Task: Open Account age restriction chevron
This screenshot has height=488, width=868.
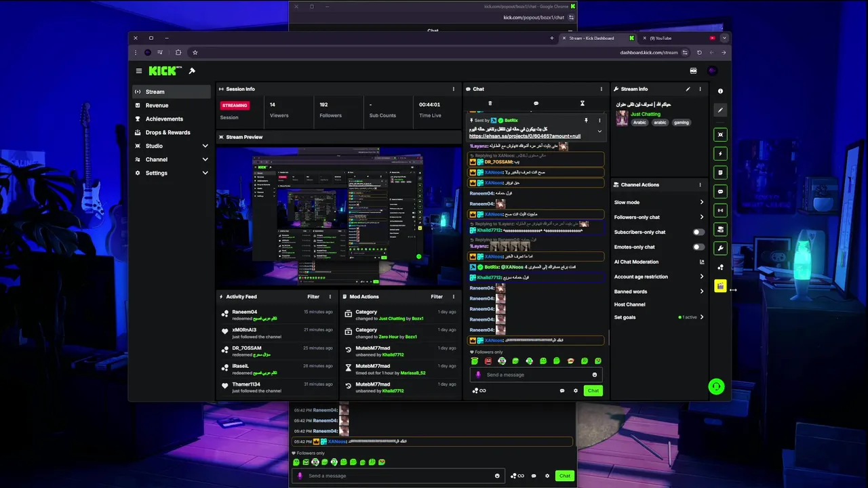Action: coord(702,277)
